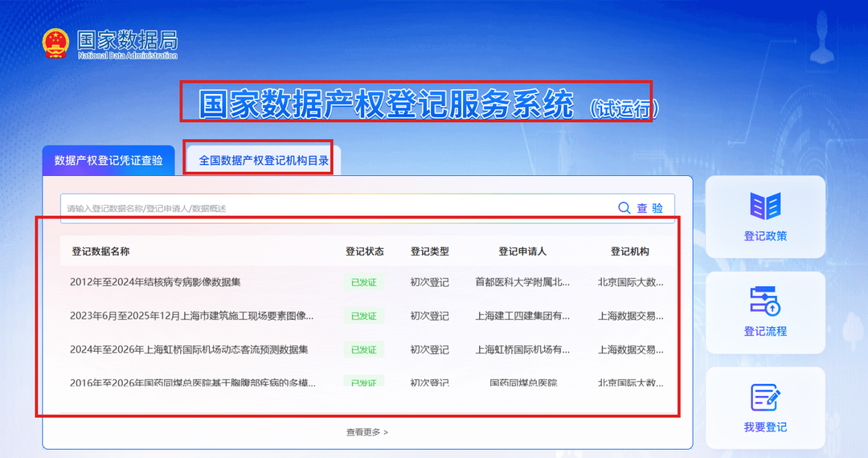Click 初次登记 in 建筑施工现场 row

coord(429,316)
